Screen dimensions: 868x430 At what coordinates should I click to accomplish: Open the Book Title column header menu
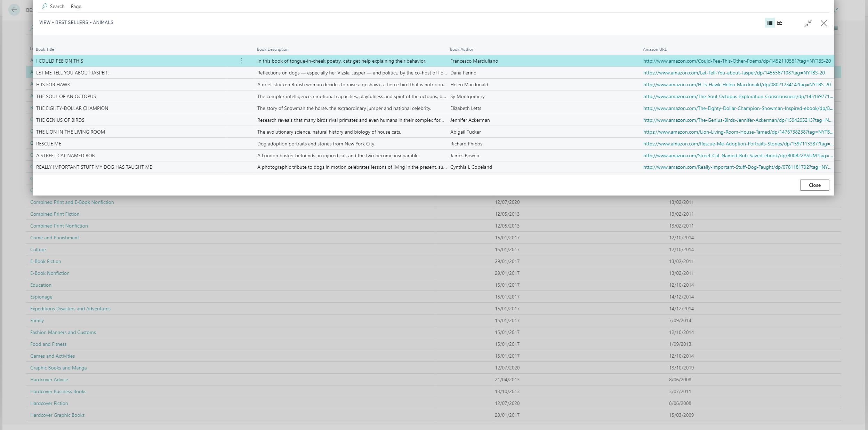click(45, 49)
